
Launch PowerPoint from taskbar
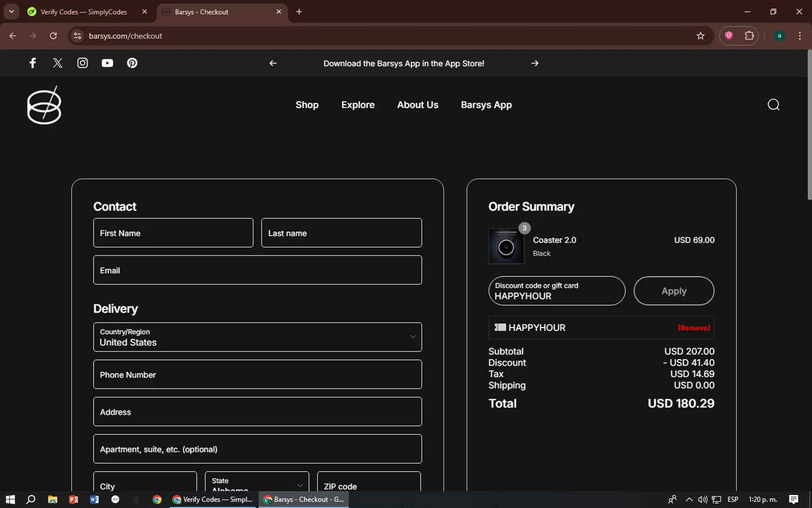(74, 499)
